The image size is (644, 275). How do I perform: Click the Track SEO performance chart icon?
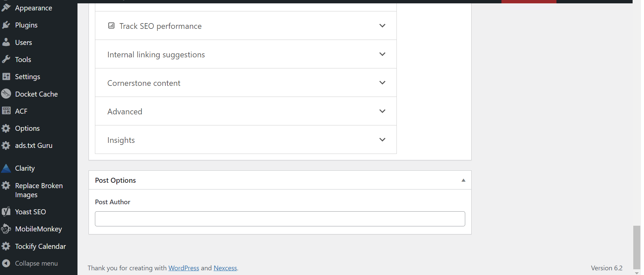point(111,25)
